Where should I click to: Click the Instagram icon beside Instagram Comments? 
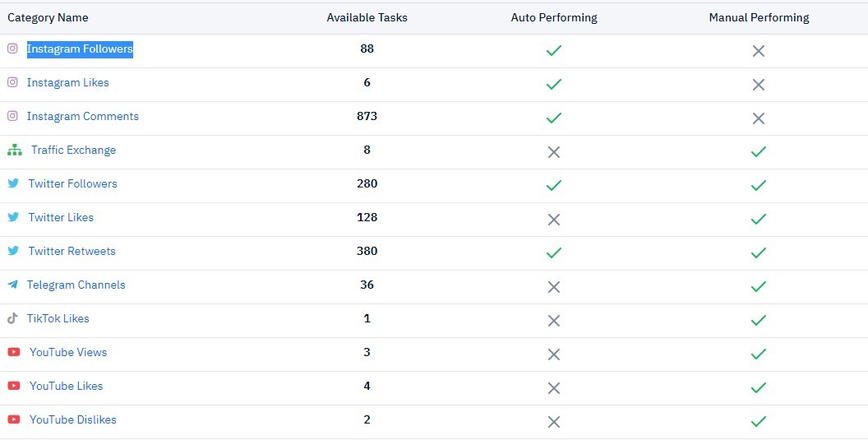tap(12, 116)
